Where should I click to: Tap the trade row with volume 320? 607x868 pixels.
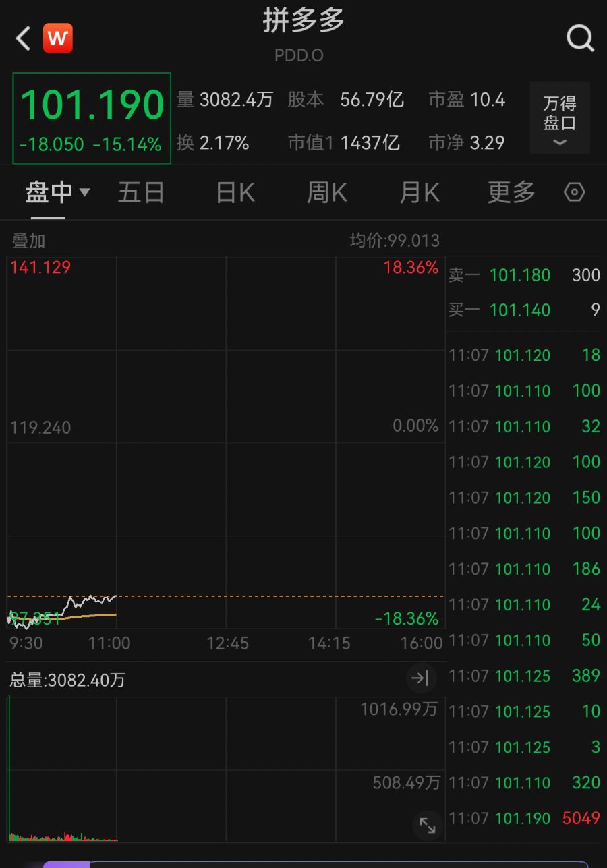tap(525, 783)
